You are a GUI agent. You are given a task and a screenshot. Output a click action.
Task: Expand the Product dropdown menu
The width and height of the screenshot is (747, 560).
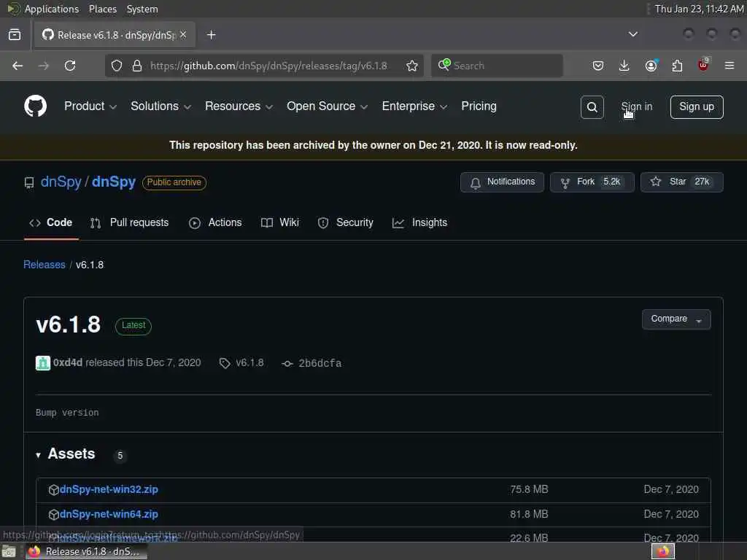pos(90,106)
